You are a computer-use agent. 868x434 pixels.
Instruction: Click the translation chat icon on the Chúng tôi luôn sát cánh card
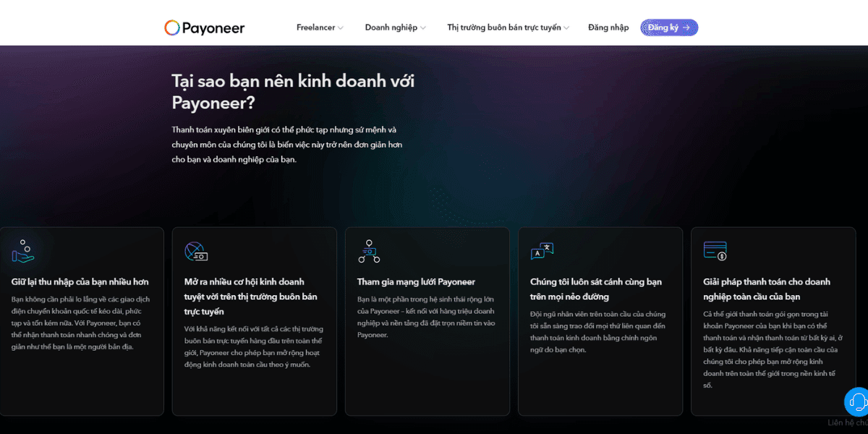(x=542, y=251)
